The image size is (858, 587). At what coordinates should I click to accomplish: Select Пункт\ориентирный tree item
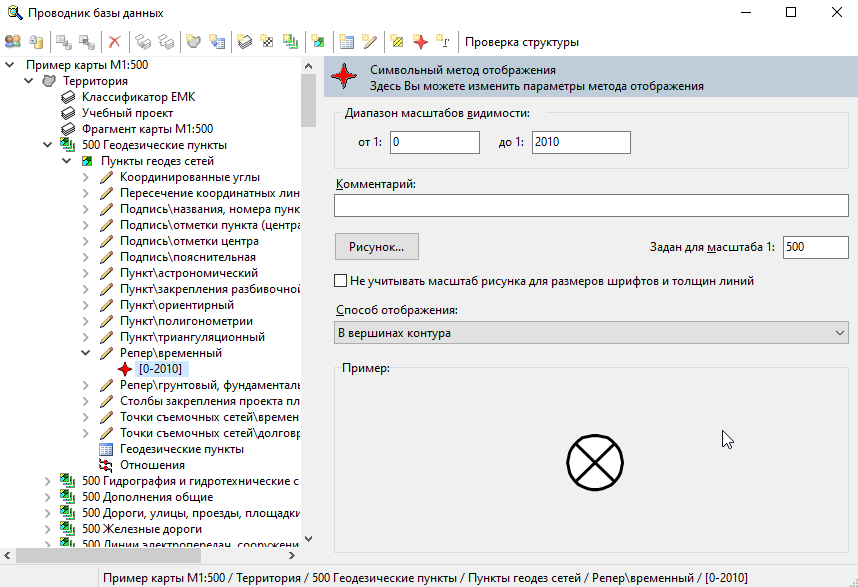click(177, 305)
